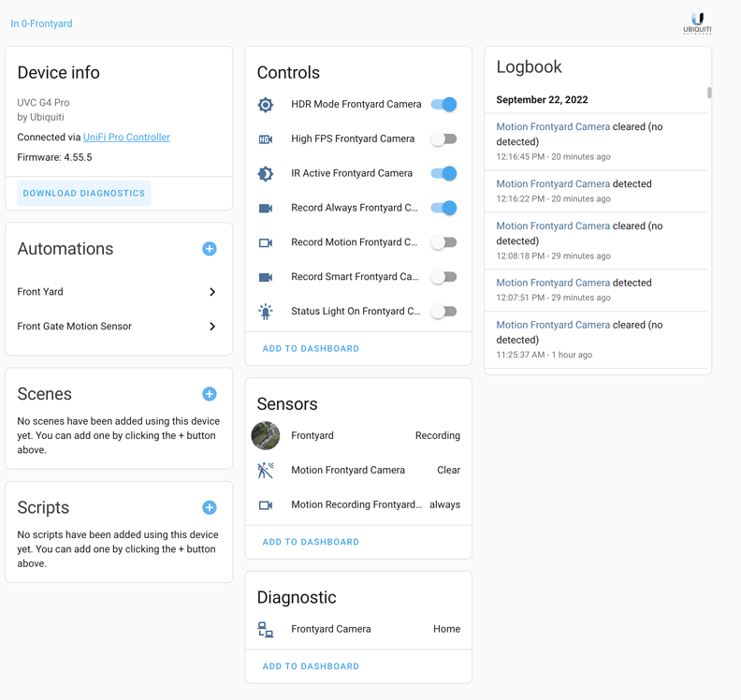Add a new scene with plus icon

210,394
